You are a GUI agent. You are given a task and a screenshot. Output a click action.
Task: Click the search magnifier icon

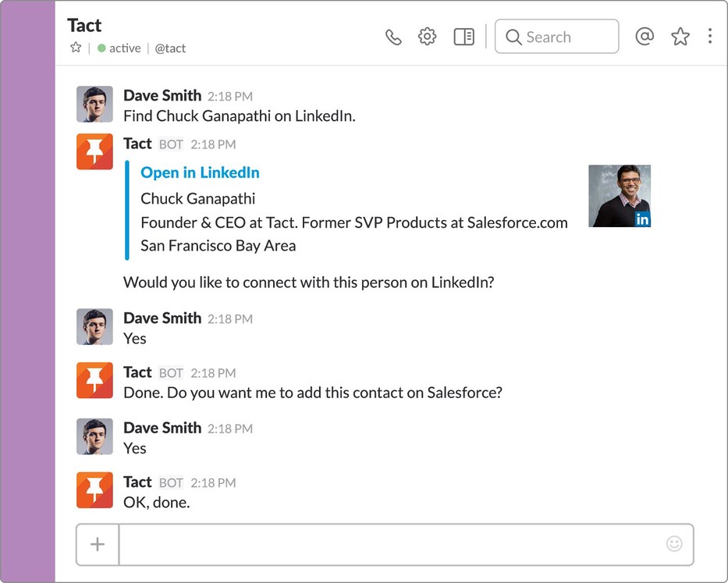click(513, 37)
